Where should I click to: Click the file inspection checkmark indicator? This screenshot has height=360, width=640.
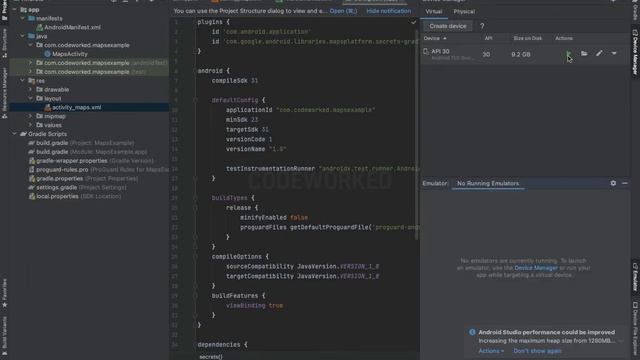[x=413, y=22]
